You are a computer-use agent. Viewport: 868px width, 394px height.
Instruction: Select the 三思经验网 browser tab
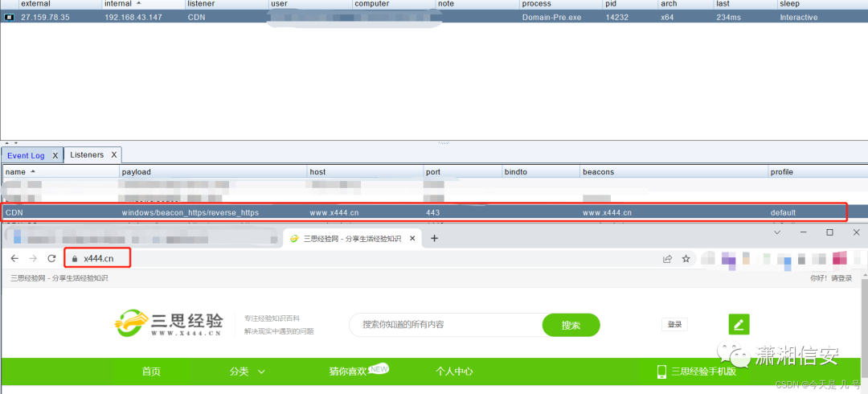pos(352,239)
